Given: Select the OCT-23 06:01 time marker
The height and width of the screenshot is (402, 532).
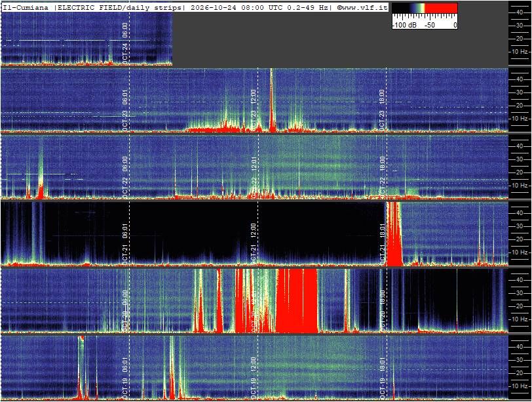Looking at the screenshot, I should [125, 110].
